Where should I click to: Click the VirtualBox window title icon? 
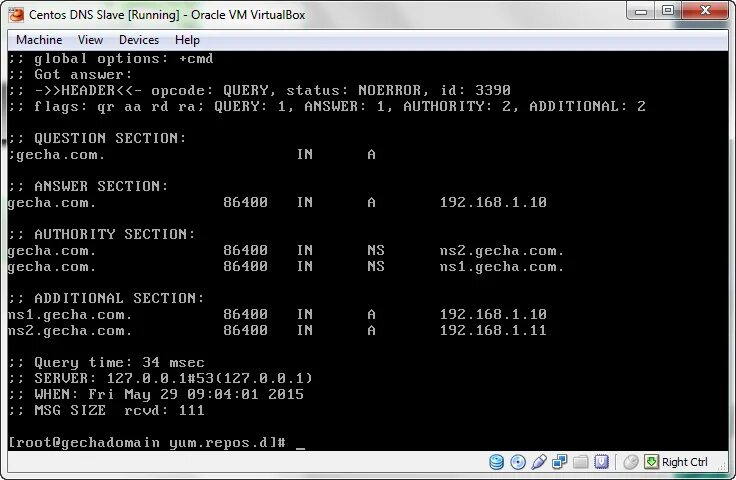pyautogui.click(x=16, y=15)
